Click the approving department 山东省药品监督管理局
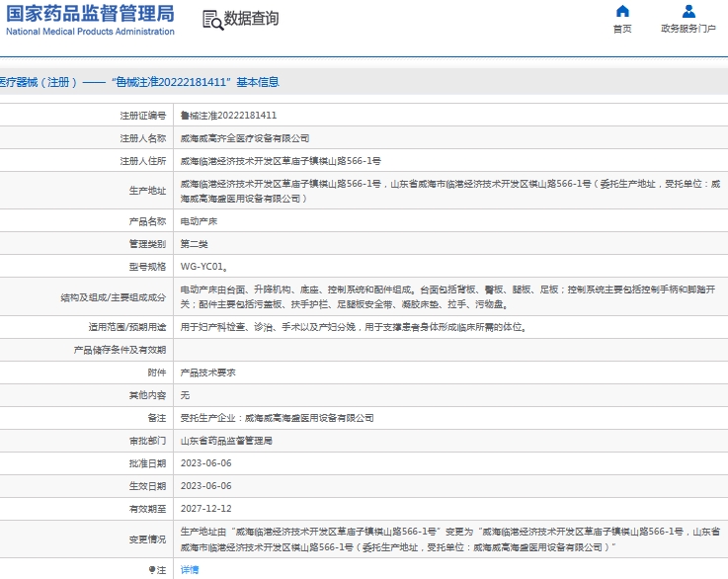This screenshot has height=579, width=728. tap(226, 441)
